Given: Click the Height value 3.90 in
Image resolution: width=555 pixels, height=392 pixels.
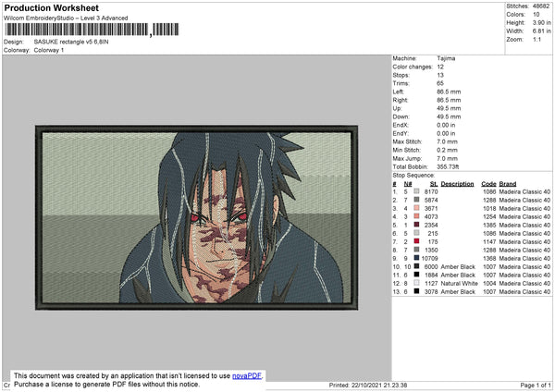Looking at the screenshot, I should [541, 22].
